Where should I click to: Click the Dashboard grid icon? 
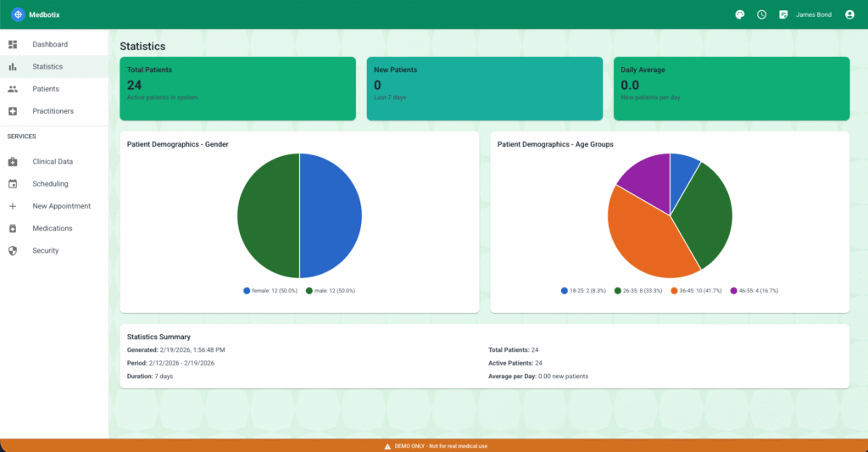pyautogui.click(x=13, y=44)
